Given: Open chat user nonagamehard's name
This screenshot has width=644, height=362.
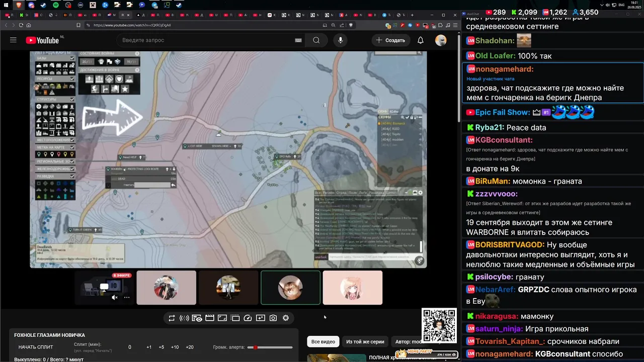Looking at the screenshot, I should click(504, 69).
